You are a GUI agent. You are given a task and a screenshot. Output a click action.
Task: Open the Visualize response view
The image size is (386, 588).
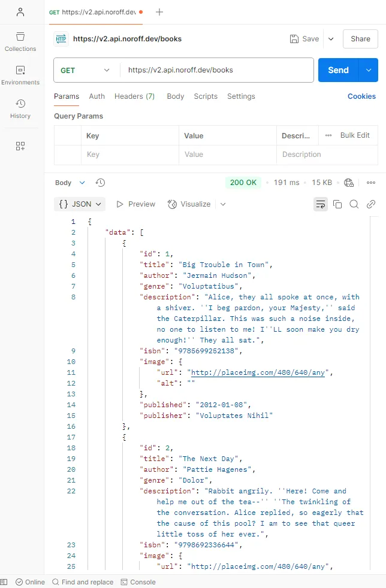(189, 204)
